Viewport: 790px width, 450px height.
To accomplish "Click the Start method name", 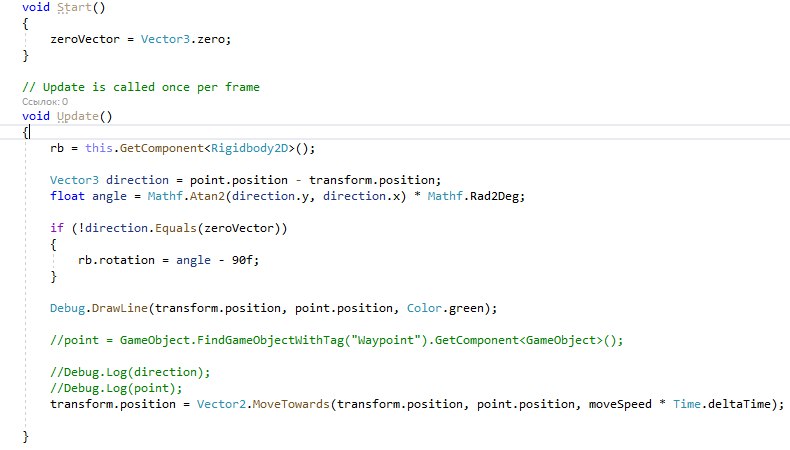I will pos(74,8).
